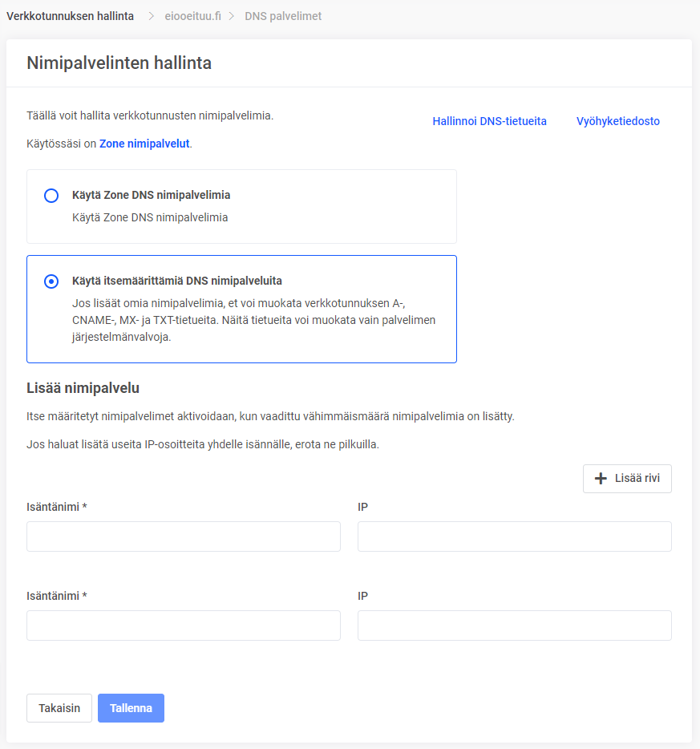Select the Käytä itsemäärittämiä DNS nimipalveluita radio button
This screenshot has height=749, width=700.
click(x=51, y=281)
